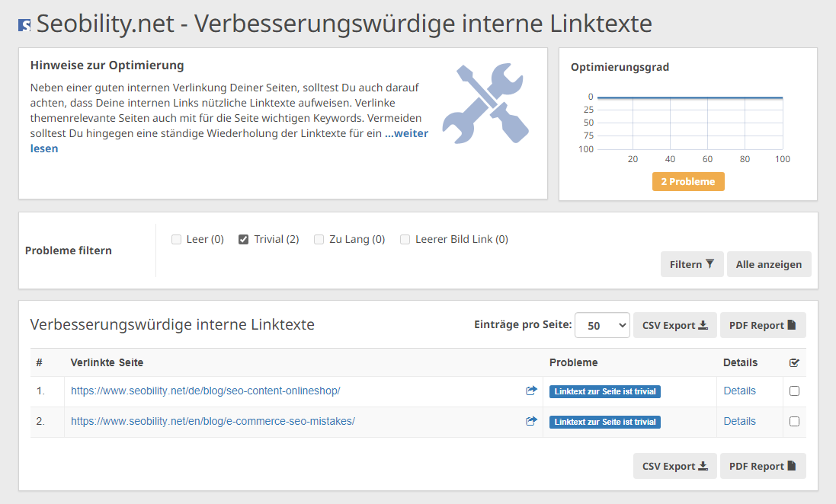Open the e-commerce-seo-mistakes URL link
The image size is (836, 504).
pyautogui.click(x=213, y=421)
